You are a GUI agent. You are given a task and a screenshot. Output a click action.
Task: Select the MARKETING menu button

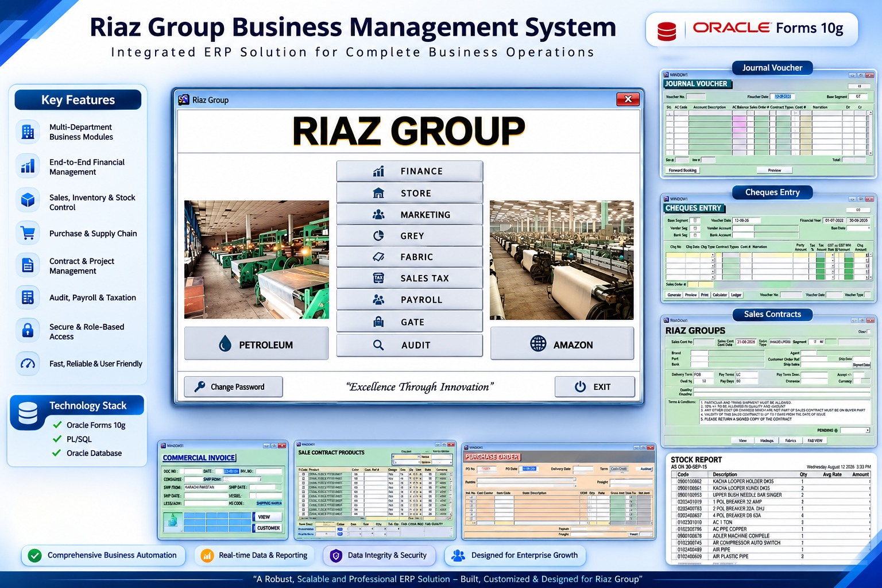(x=409, y=214)
